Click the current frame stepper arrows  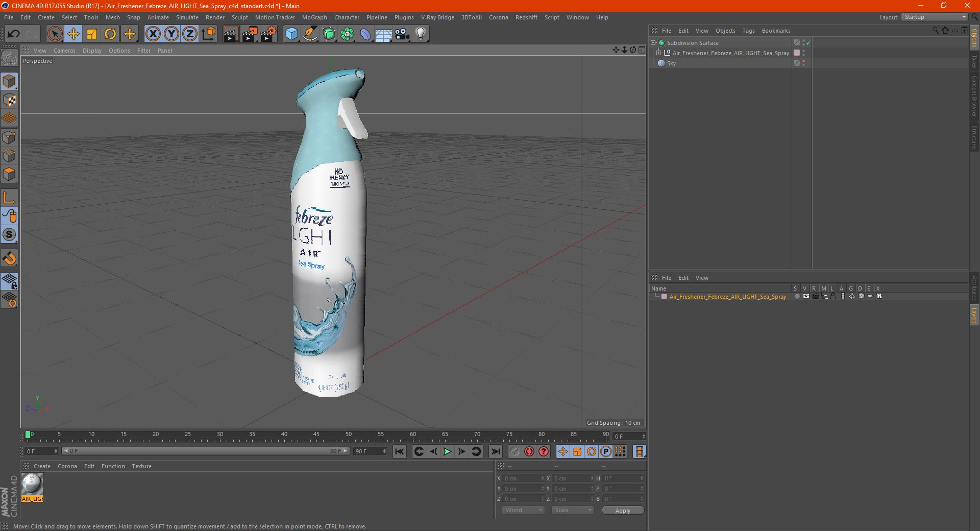[644, 437]
